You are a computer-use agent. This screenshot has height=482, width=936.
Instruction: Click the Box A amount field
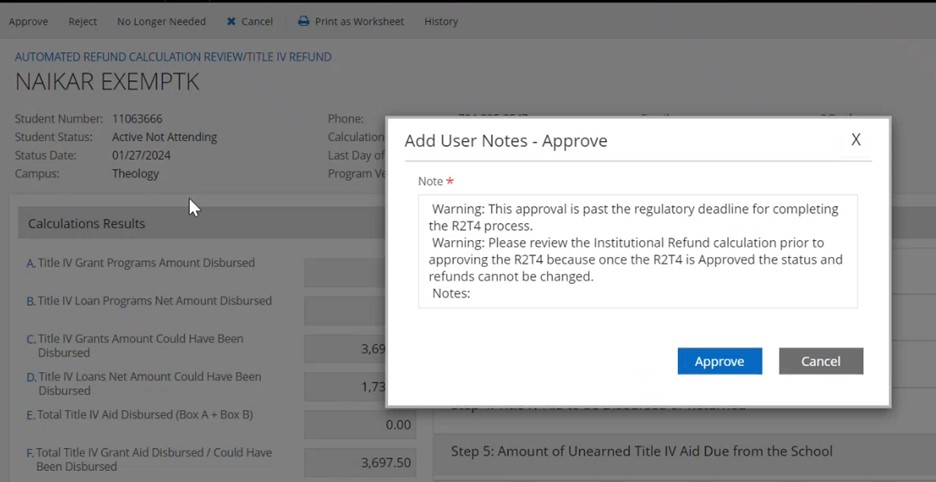click(345, 273)
